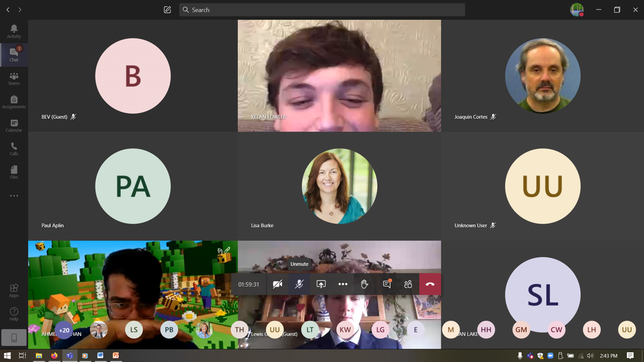Show the meeting conversation panel
This screenshot has width=644, height=362.
(386, 284)
